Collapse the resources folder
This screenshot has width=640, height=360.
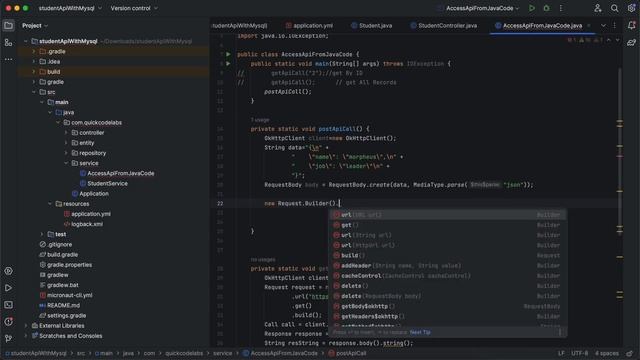pyautogui.click(x=50, y=204)
